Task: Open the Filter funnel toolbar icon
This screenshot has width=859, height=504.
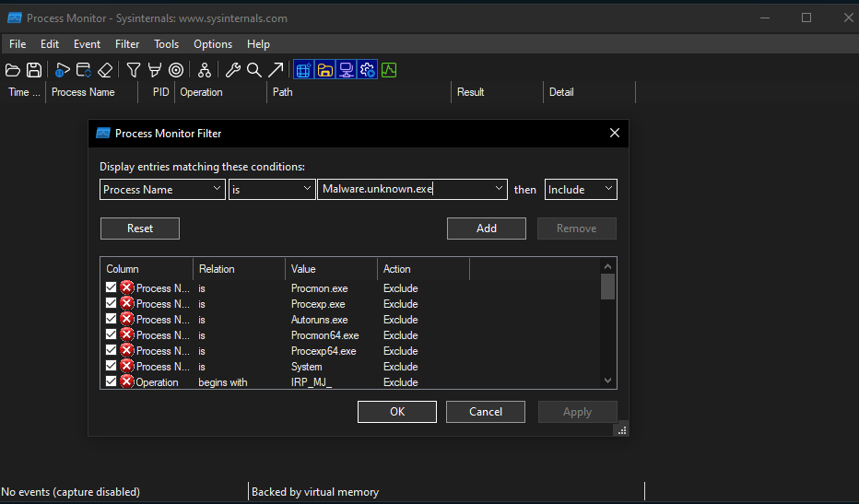Action: coord(133,70)
